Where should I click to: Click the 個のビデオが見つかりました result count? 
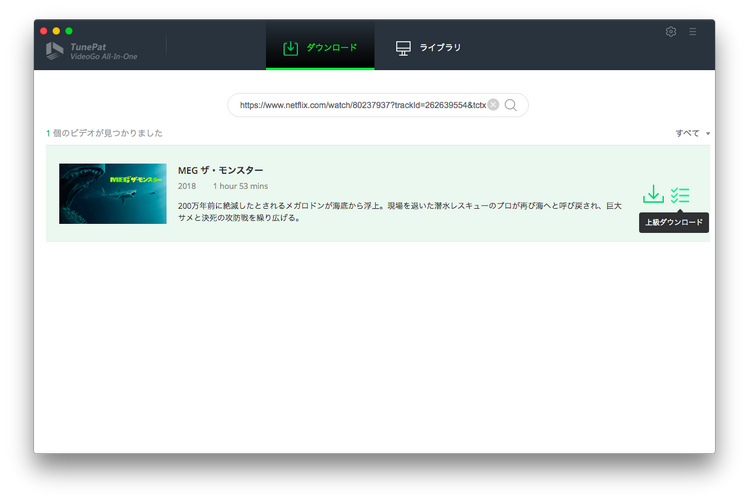click(x=104, y=133)
